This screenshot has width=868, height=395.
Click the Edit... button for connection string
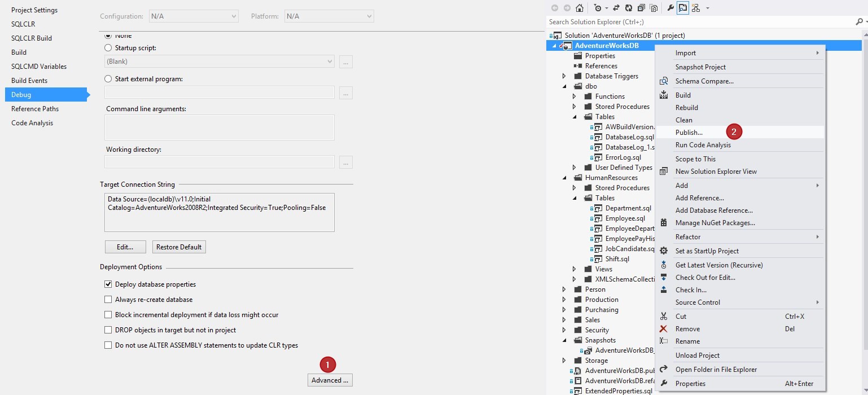click(125, 247)
